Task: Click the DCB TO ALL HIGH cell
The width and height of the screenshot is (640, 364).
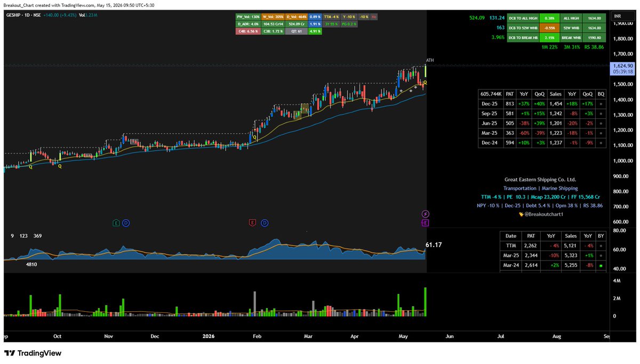Action: point(523,18)
